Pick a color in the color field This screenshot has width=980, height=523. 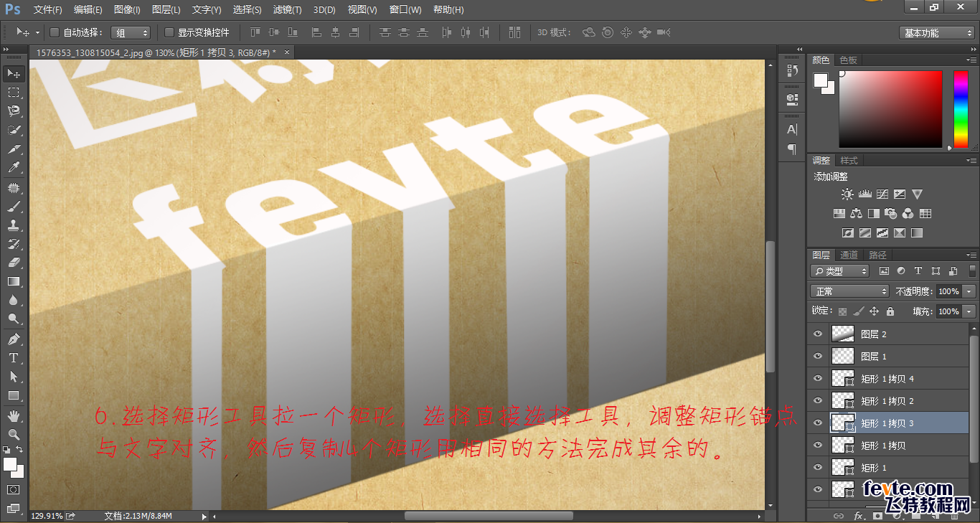pos(891,109)
